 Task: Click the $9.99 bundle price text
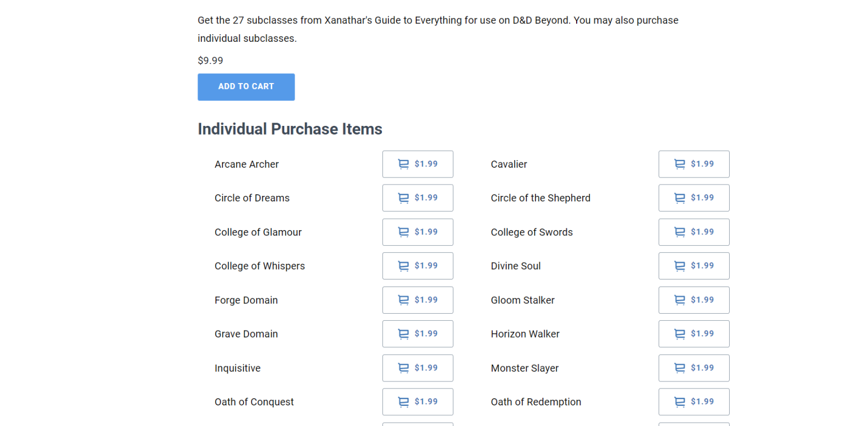[x=210, y=61]
